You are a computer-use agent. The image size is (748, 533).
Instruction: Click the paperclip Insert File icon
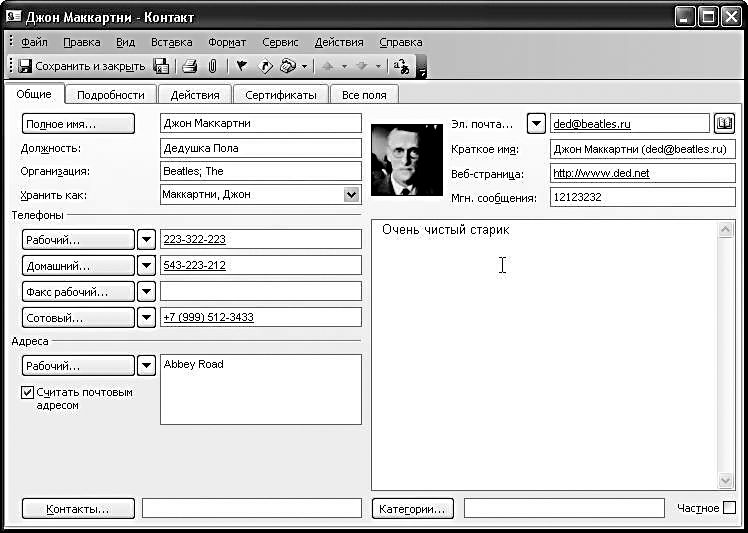tap(212, 66)
